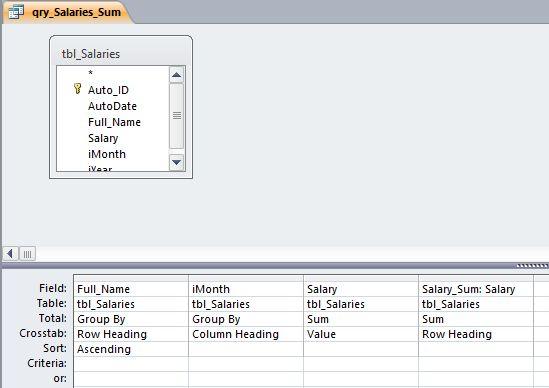The image size is (549, 388).
Task: Click the query icon on qry_Salaries_Sum tab
Action: pos(16,12)
